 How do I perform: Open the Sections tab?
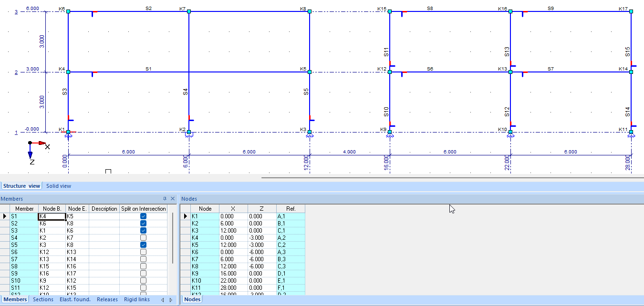[43, 300]
